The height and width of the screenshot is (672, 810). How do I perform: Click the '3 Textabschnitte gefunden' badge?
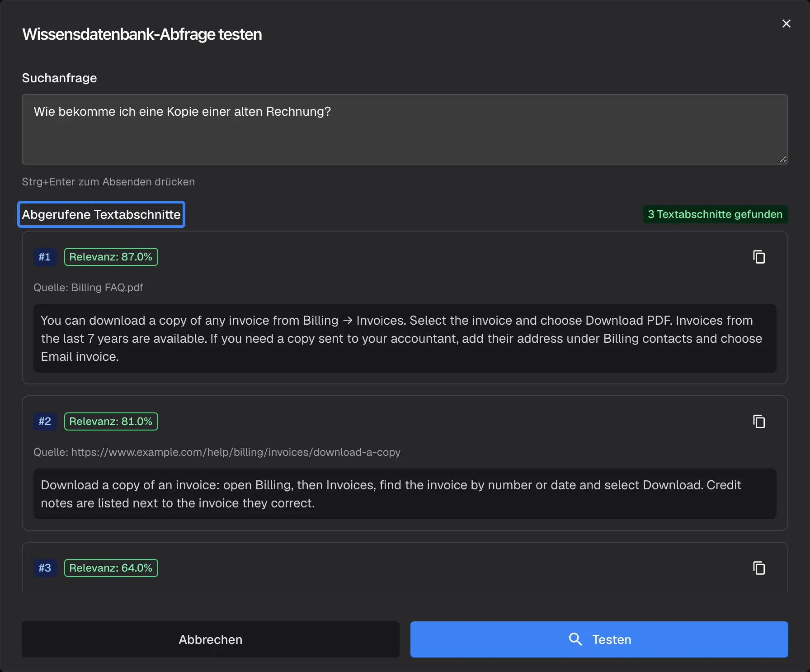[x=715, y=214]
